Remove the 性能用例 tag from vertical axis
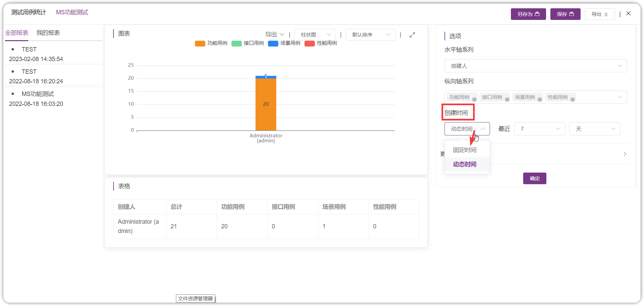644x306 pixels. [x=573, y=100]
